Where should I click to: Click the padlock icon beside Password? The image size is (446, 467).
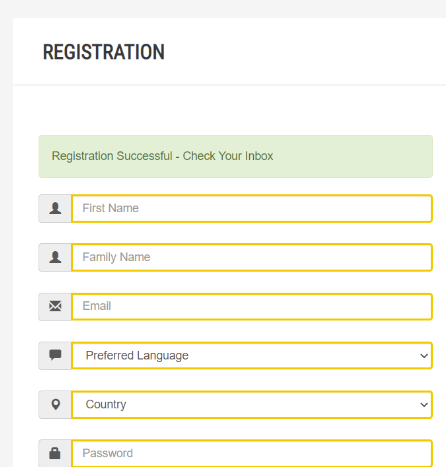point(55,453)
